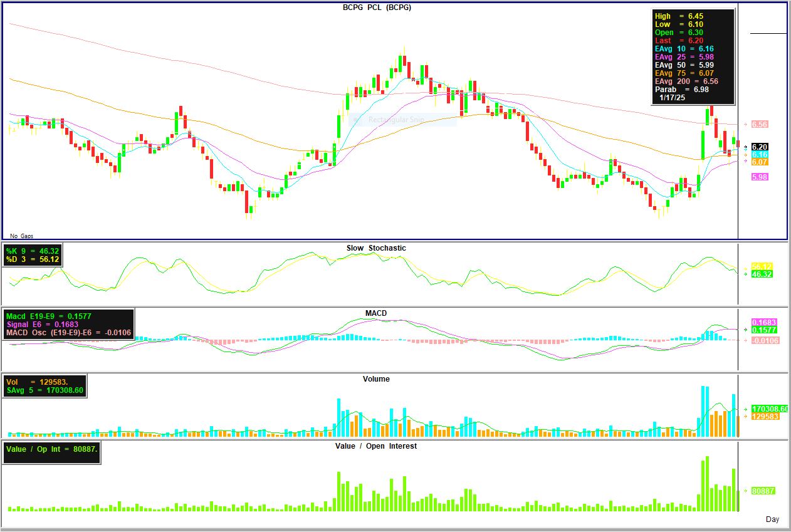The image size is (791, 532).
Task: Click Signal E6 = 0.1683 readout
Action: pyautogui.click(x=42, y=324)
